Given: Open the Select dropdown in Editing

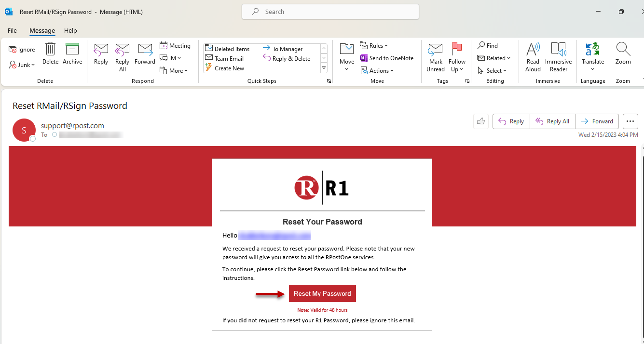Looking at the screenshot, I should click(492, 71).
